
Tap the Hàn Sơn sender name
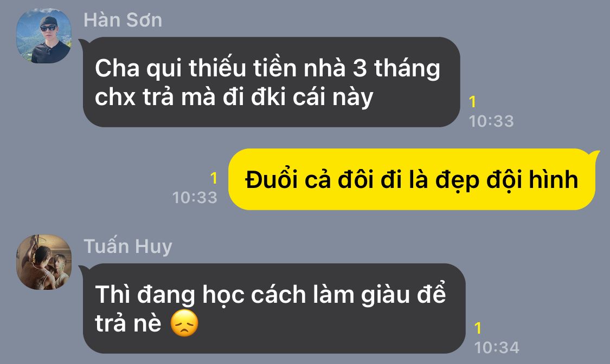[x=123, y=20]
